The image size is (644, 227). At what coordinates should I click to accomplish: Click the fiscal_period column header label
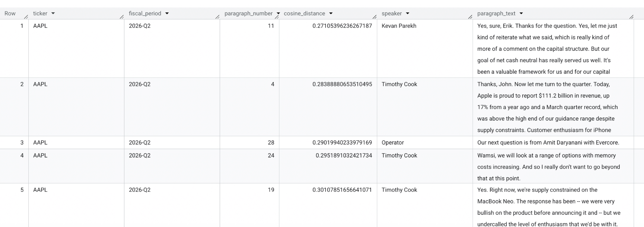tap(145, 14)
